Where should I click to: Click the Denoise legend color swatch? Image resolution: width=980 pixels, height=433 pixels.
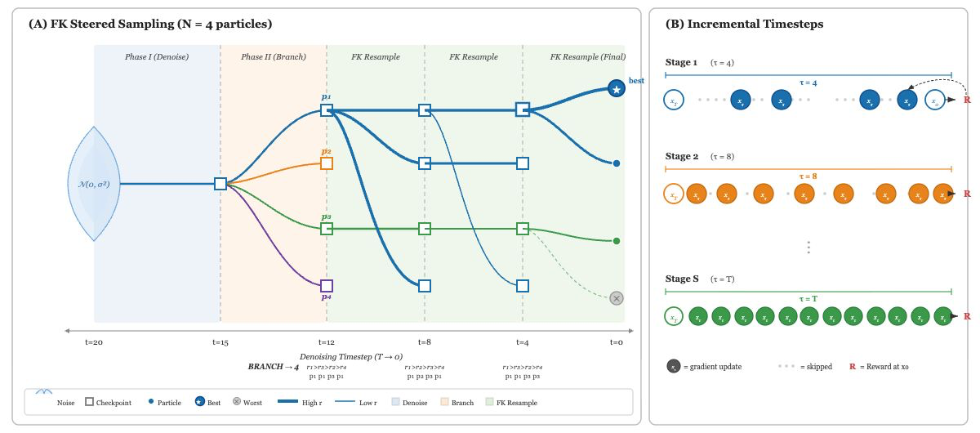[x=396, y=403]
